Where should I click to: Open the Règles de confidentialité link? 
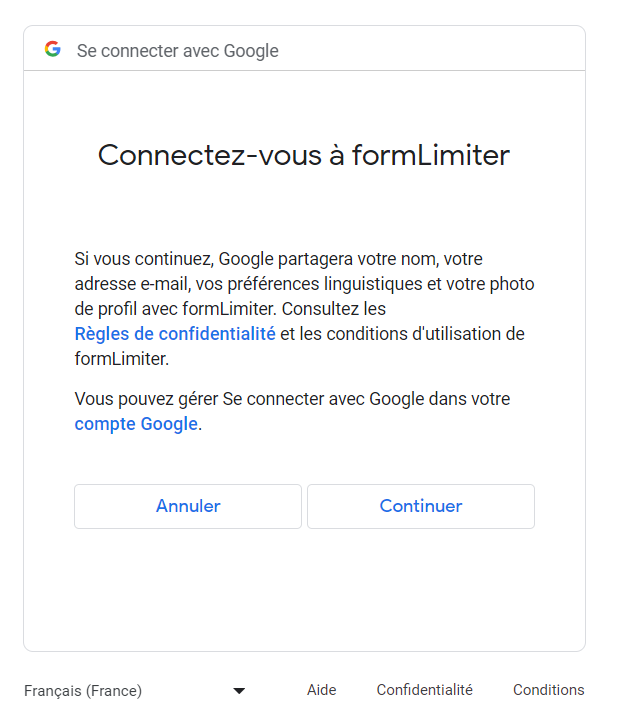click(175, 334)
